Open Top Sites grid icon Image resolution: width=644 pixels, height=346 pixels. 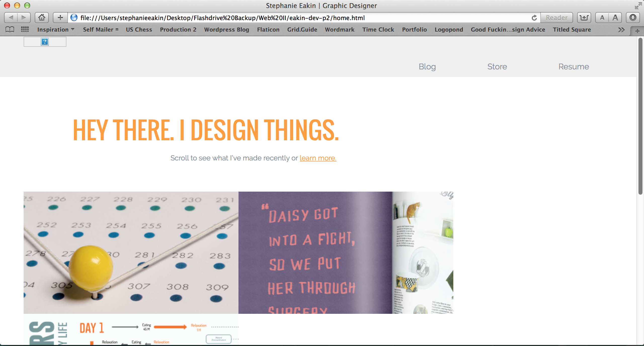click(x=25, y=30)
